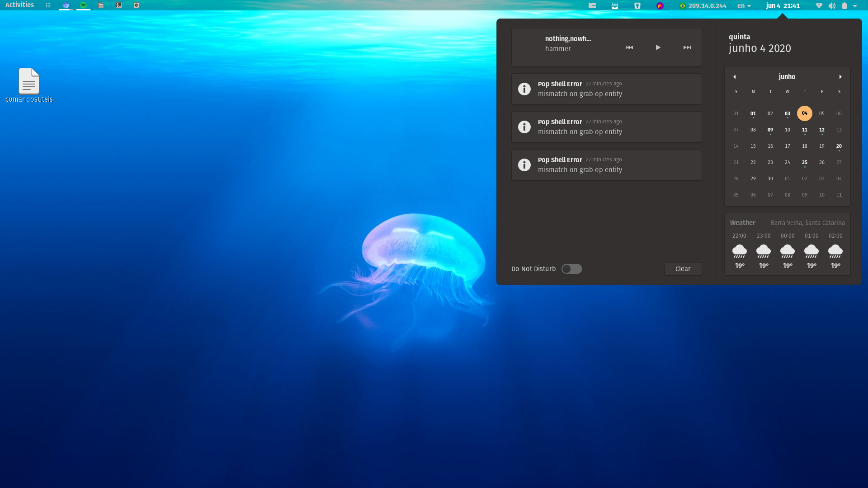Click the 01:00 rain forecast icon
The width and height of the screenshot is (868, 488).
coord(811,251)
